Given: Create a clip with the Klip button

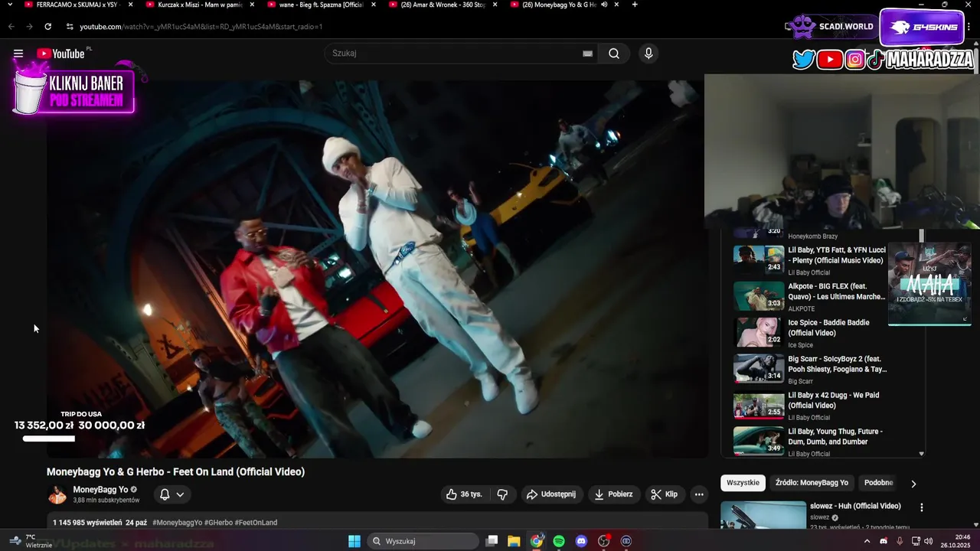Looking at the screenshot, I should tap(665, 494).
